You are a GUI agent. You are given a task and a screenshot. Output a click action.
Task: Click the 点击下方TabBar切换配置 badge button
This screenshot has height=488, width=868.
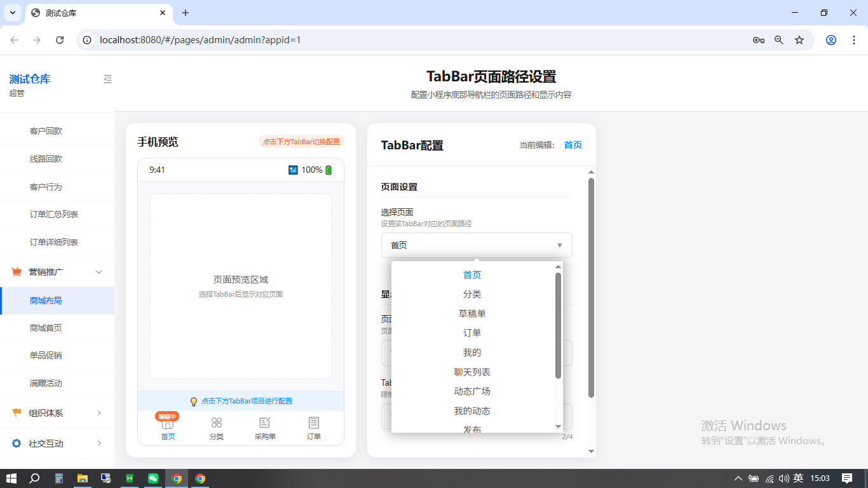tap(301, 142)
